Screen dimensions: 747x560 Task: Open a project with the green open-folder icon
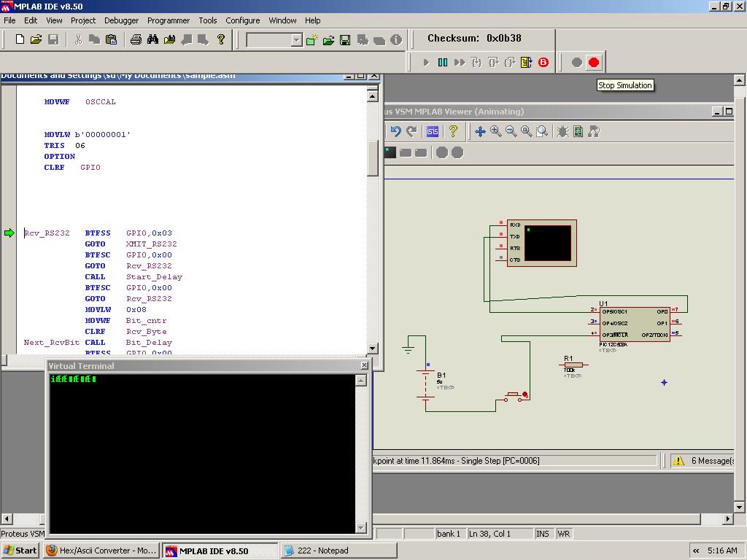coord(329,40)
